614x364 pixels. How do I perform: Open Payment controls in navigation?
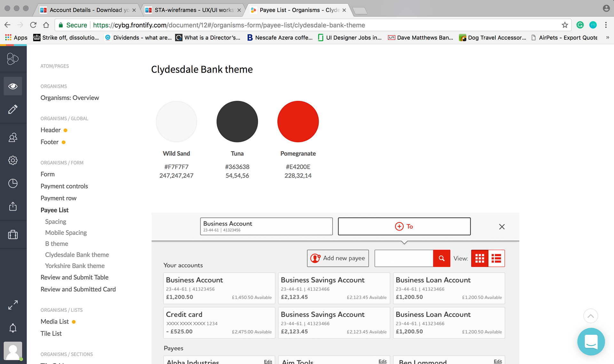pyautogui.click(x=64, y=186)
